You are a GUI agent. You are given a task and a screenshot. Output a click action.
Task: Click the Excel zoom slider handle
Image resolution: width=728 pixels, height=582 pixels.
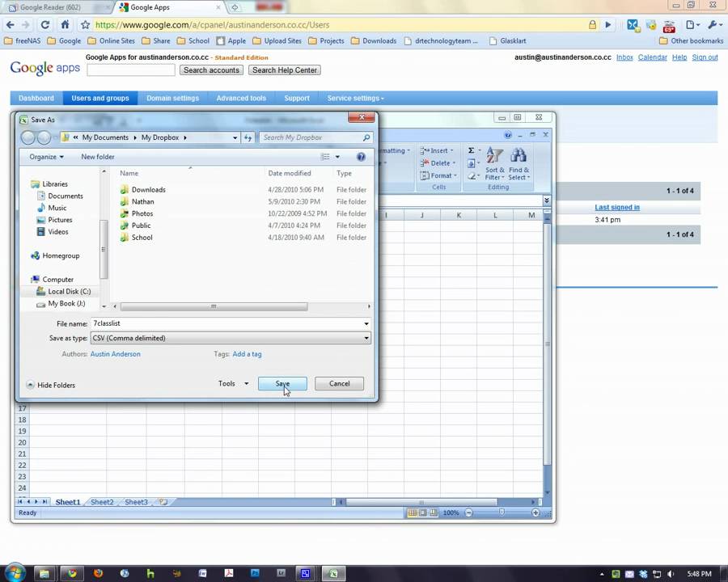click(x=502, y=512)
